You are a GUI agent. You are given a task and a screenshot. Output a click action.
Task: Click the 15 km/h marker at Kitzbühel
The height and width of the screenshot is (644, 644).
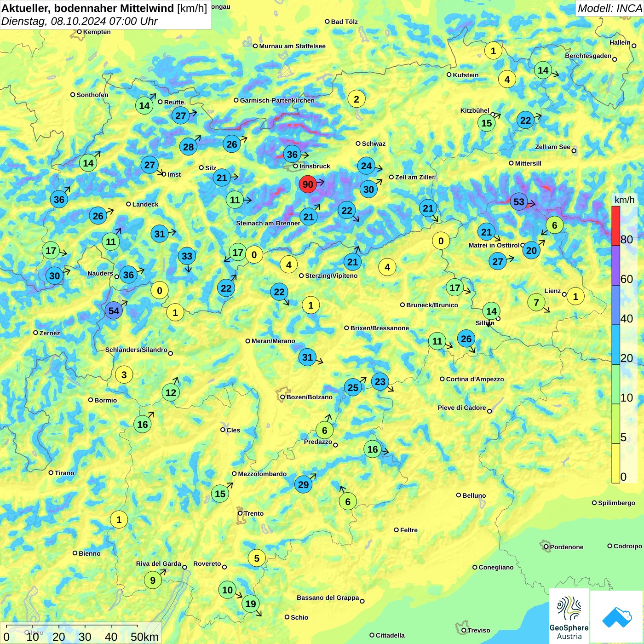[486, 123]
